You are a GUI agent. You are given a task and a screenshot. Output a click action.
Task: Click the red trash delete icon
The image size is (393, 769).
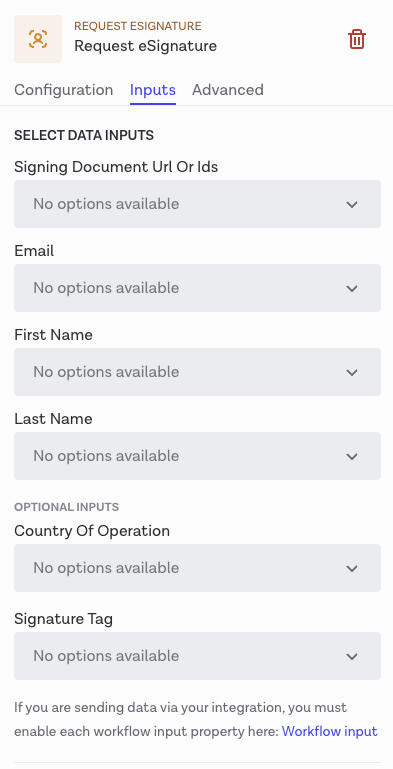[357, 39]
